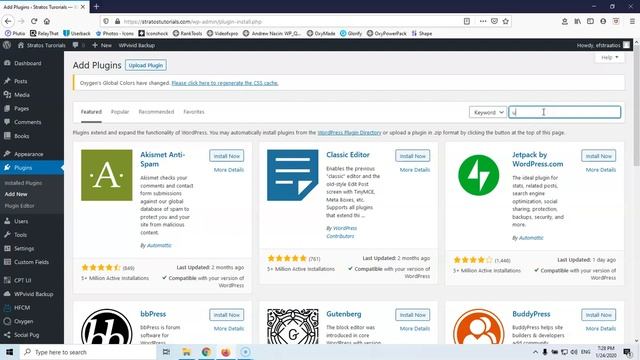Install the bbPress plugin
This screenshot has height=360, width=640.
pyautogui.click(x=227, y=315)
